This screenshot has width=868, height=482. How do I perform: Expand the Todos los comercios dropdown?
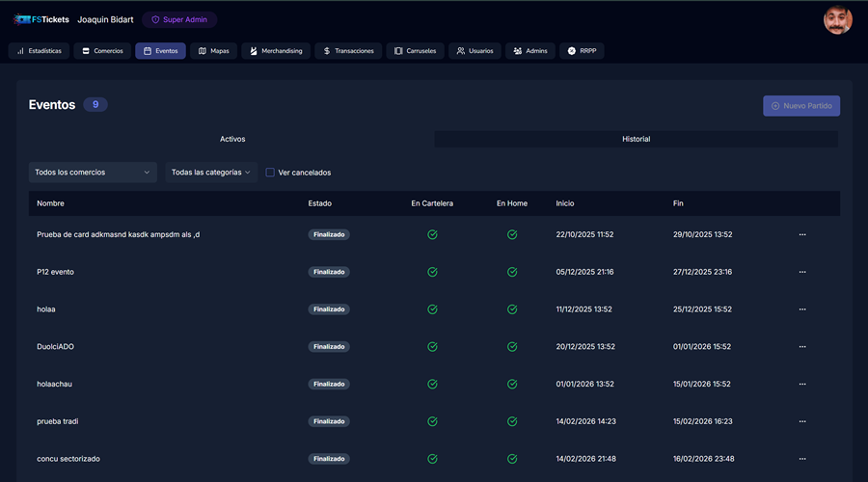[x=93, y=173]
